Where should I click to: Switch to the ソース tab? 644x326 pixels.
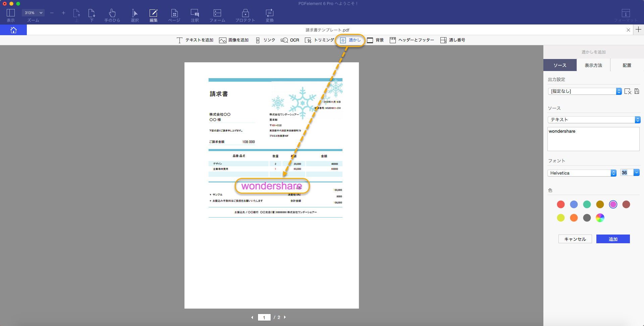[560, 65]
